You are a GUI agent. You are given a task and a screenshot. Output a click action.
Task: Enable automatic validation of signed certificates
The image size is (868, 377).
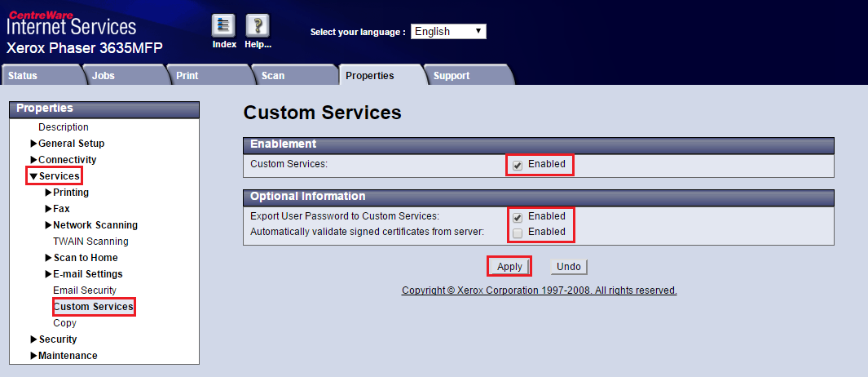518,233
